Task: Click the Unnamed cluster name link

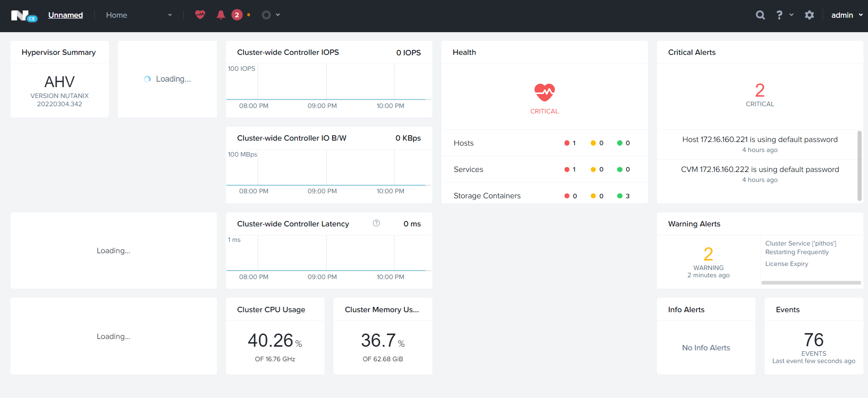Action: (x=65, y=15)
